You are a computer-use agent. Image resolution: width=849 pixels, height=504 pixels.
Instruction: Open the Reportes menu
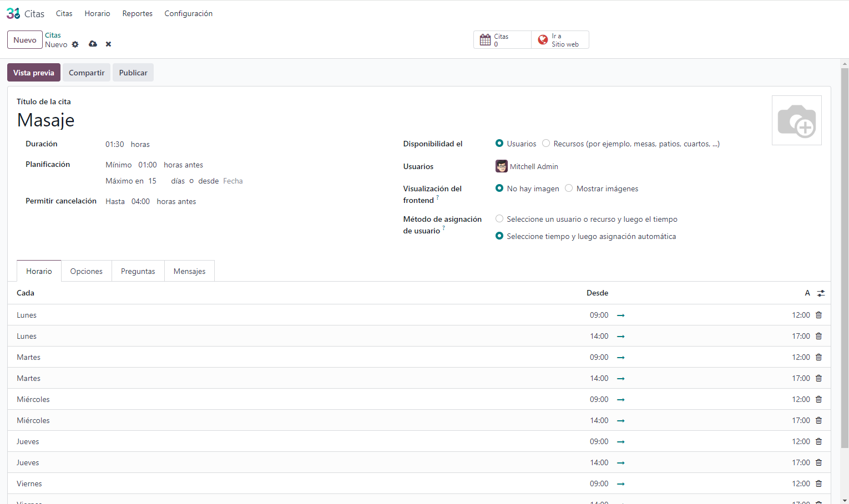pyautogui.click(x=137, y=13)
